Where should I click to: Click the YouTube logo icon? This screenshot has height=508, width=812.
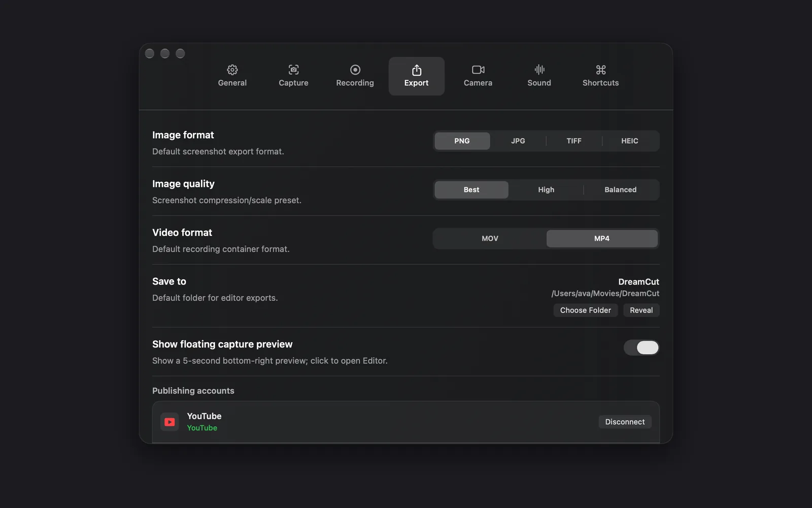pos(170,422)
